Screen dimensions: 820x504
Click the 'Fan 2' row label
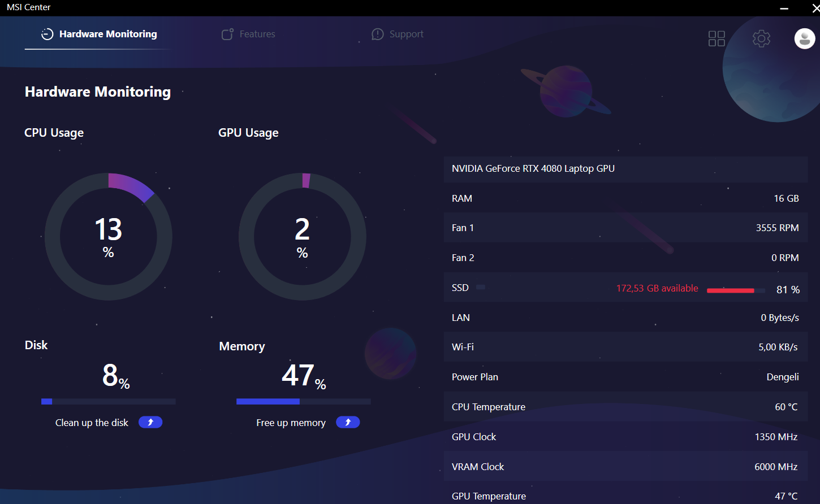tap(463, 258)
